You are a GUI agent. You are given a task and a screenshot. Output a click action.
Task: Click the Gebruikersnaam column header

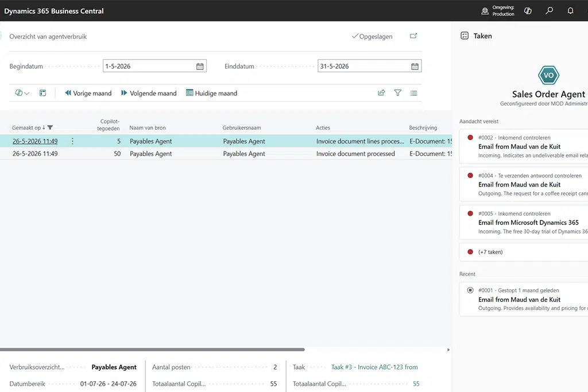point(242,128)
